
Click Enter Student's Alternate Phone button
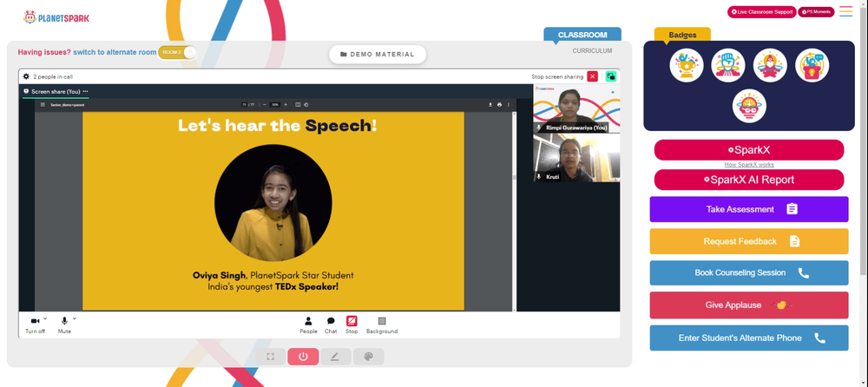749,338
